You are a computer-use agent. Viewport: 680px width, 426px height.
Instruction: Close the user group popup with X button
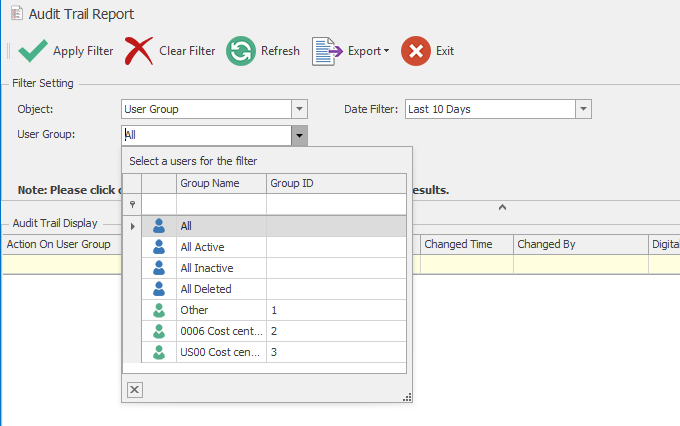pos(135,389)
